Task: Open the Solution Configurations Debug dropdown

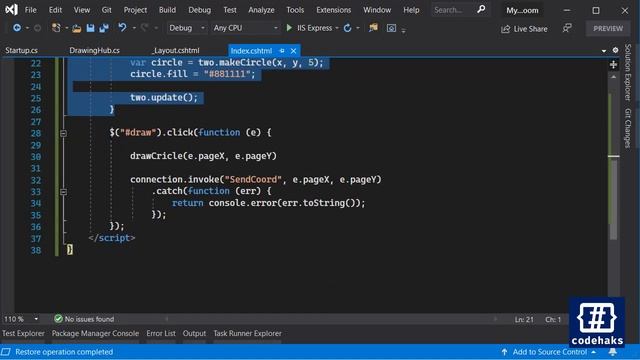Action: pos(186,28)
